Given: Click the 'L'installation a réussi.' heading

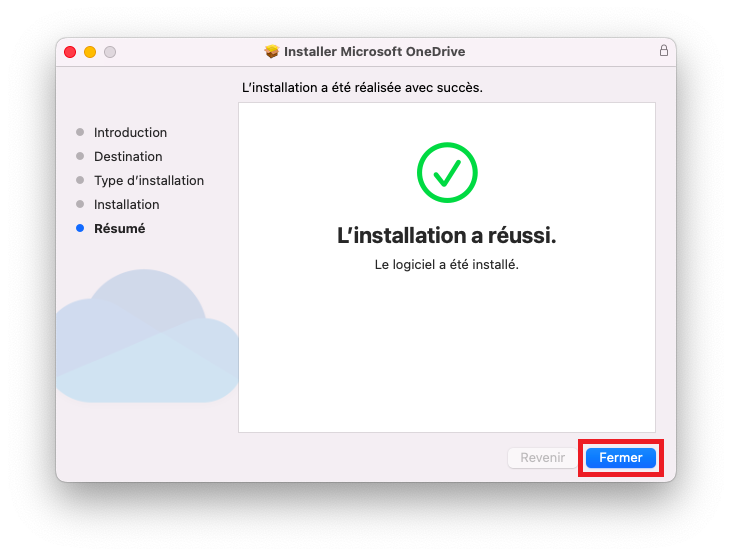Looking at the screenshot, I should (447, 235).
